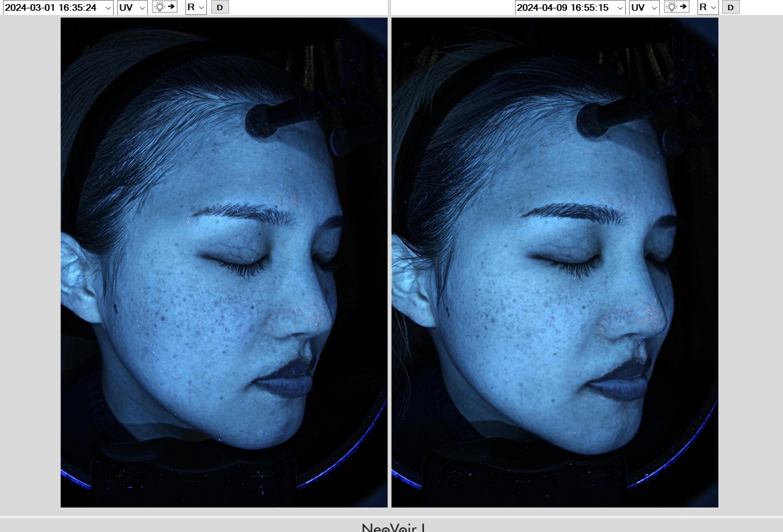Expand the right panel's UV mode dropdown

[644, 7]
